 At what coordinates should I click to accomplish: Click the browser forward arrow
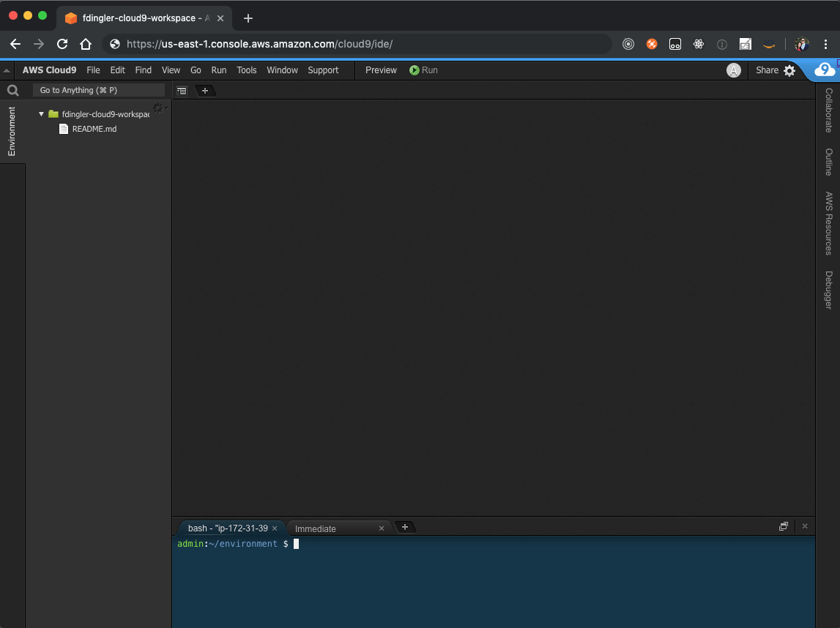click(39, 44)
